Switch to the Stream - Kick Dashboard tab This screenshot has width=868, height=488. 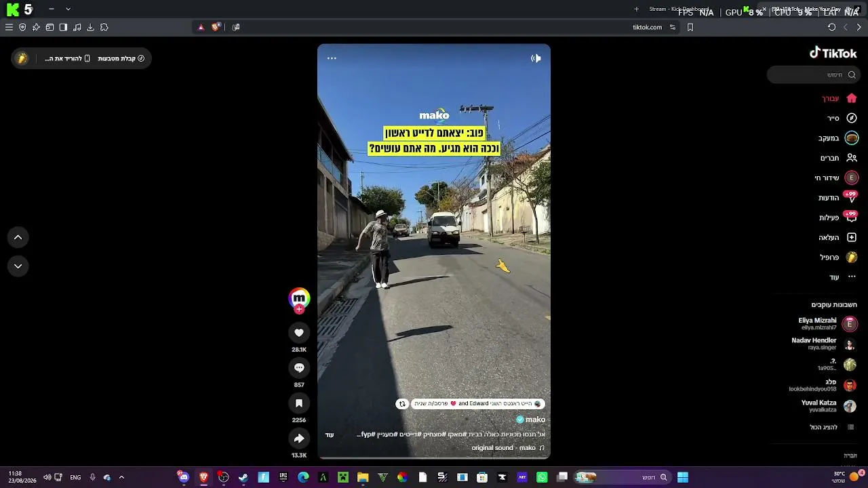[x=678, y=9]
